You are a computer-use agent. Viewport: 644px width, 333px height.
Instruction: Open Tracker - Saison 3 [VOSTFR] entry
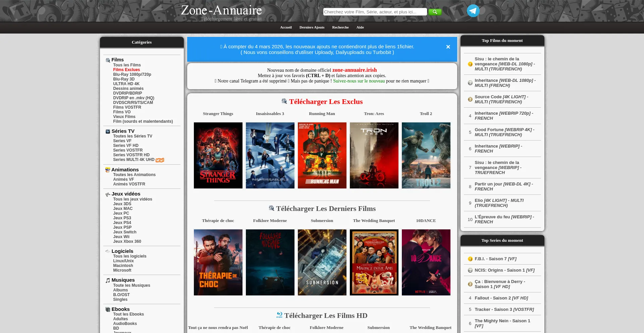pos(504,310)
